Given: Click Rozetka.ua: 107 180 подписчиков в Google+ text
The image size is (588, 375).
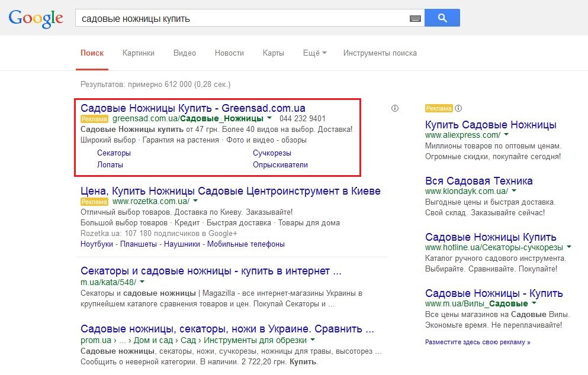Looking at the screenshot, I should coord(159,234).
